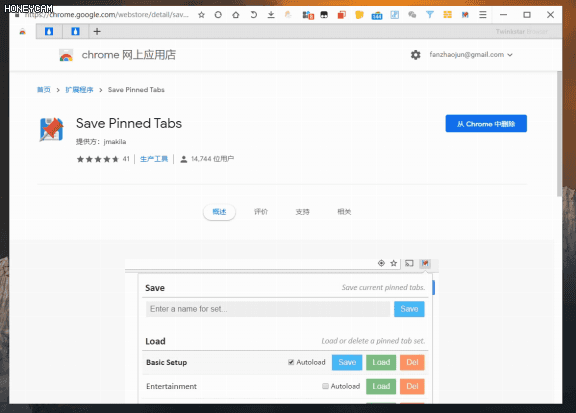The height and width of the screenshot is (413, 576).
Task: Click the gray chat bubbles extension icon
Action: pyautogui.click(x=412, y=15)
